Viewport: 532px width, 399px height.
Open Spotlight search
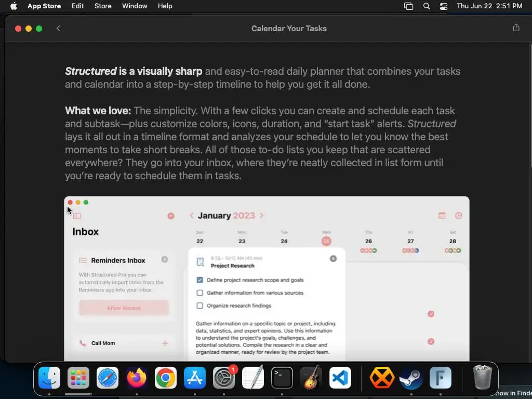(x=427, y=6)
